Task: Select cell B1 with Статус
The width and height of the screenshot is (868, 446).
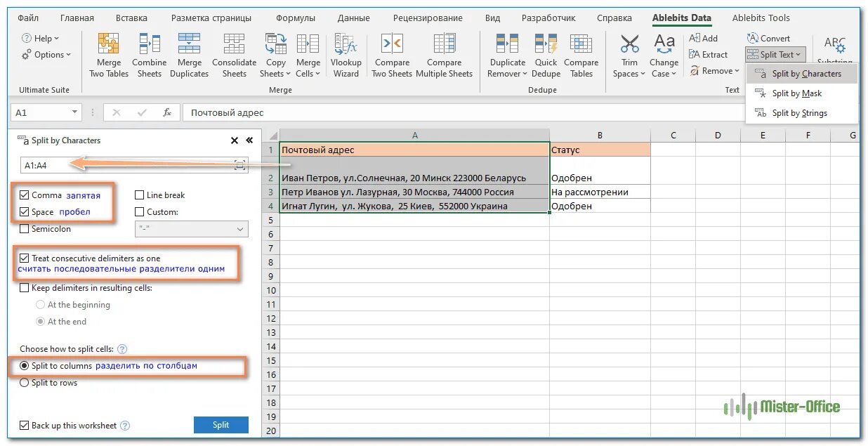Action: pyautogui.click(x=600, y=150)
